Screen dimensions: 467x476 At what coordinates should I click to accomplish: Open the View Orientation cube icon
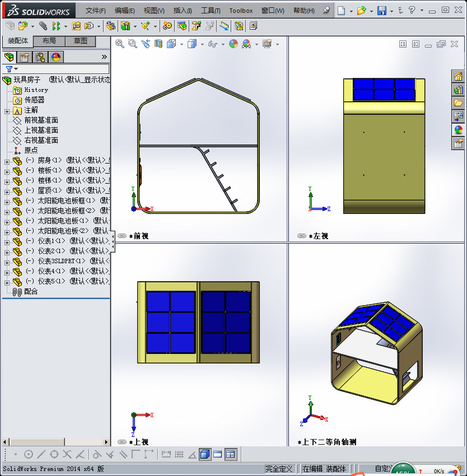(x=171, y=44)
